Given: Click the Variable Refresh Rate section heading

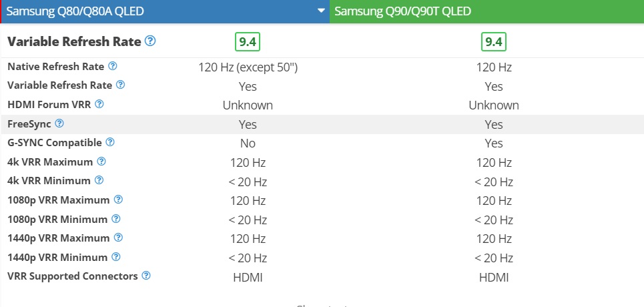Looking at the screenshot, I should coord(74,41).
